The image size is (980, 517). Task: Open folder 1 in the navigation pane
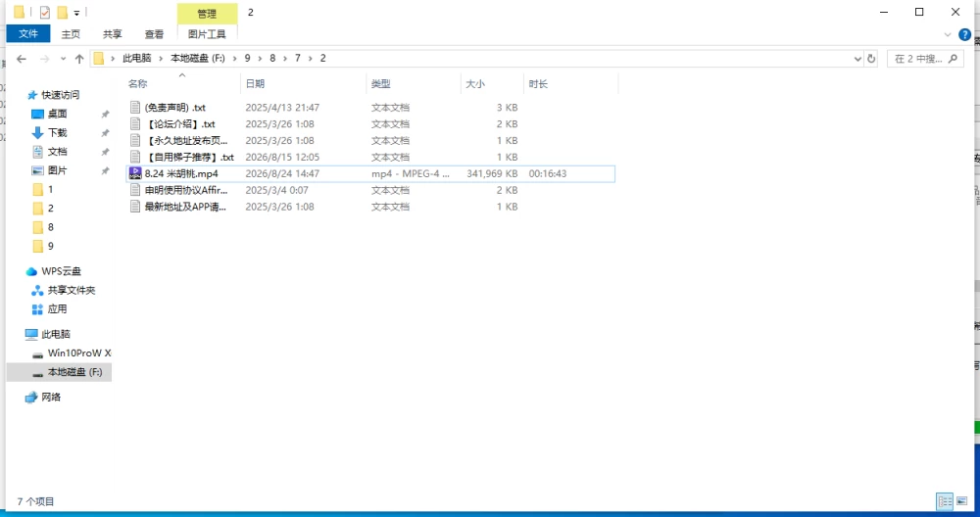(x=50, y=189)
